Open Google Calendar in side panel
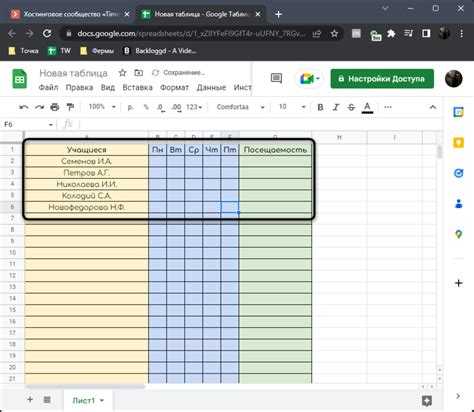Screen dimensions: 474x412 point(459,112)
